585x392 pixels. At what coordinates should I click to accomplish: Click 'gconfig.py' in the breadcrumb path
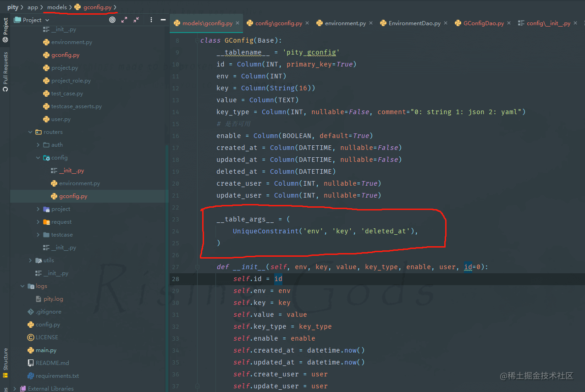click(x=97, y=7)
